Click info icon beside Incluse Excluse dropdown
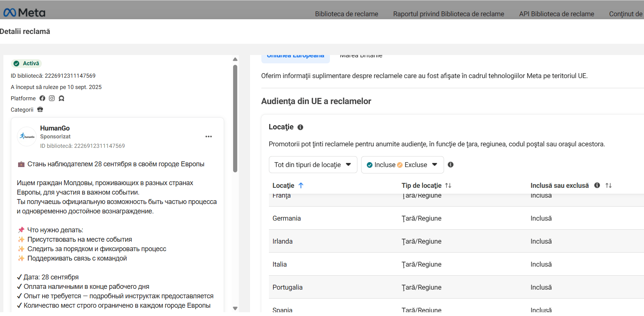The image size is (644, 316). click(x=450, y=164)
